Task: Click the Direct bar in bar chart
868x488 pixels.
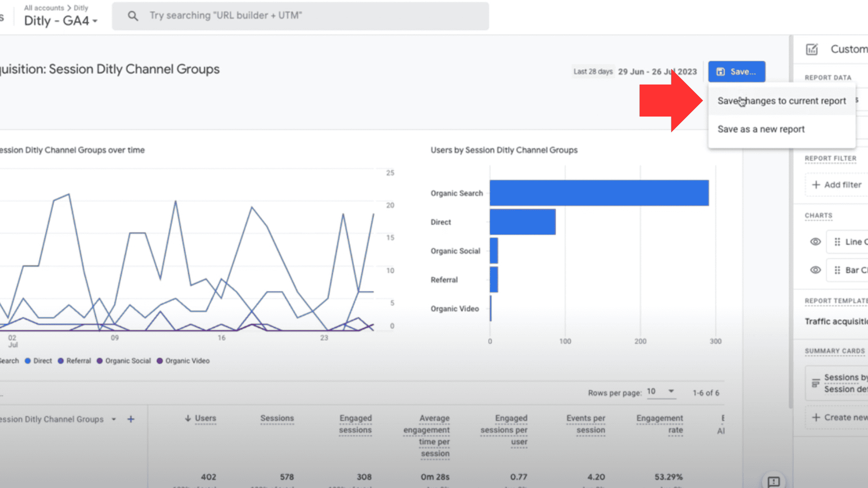Action: (523, 222)
